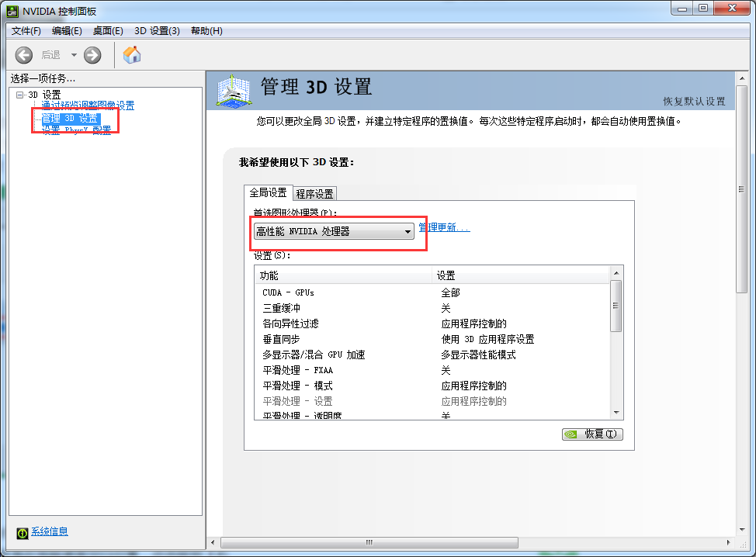Screen dimensions: 756x557
Task: Click the NVIDIA control panel title icon
Action: 12,11
